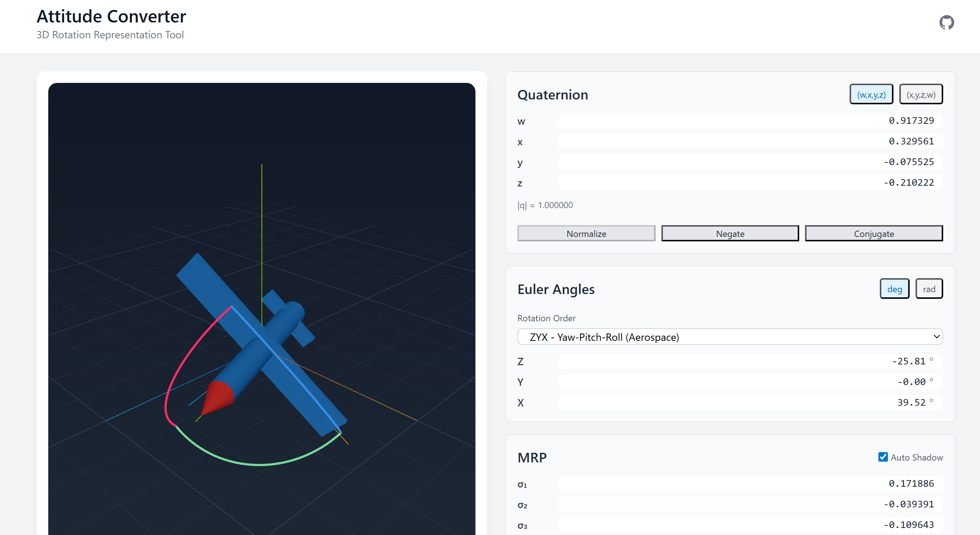Open the GitHub repository icon
This screenshot has width=980, height=535.
[x=946, y=22]
